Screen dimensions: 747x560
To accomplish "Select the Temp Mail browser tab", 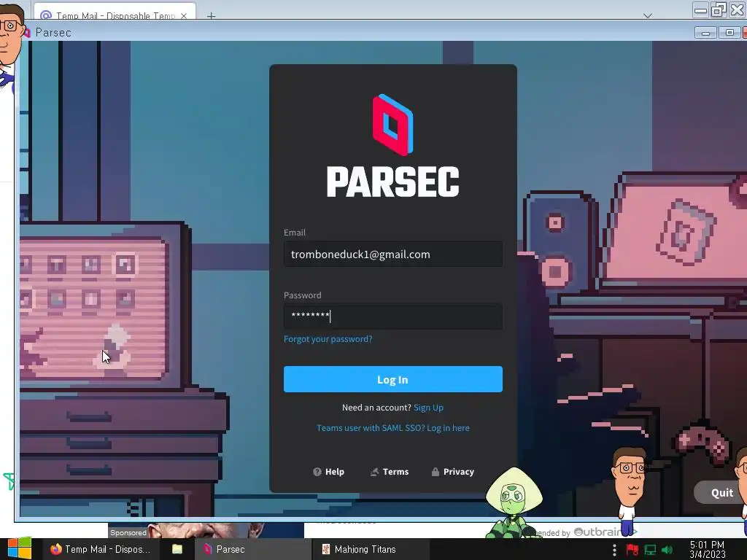I will (x=115, y=12).
